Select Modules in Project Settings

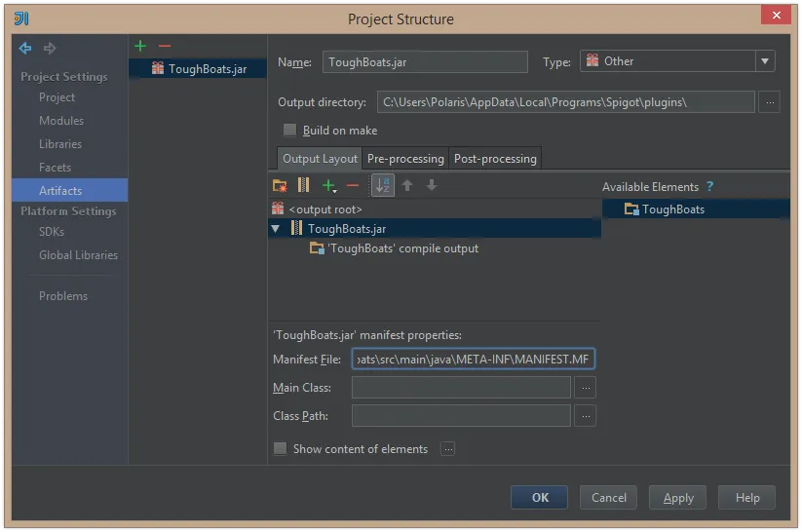point(61,121)
